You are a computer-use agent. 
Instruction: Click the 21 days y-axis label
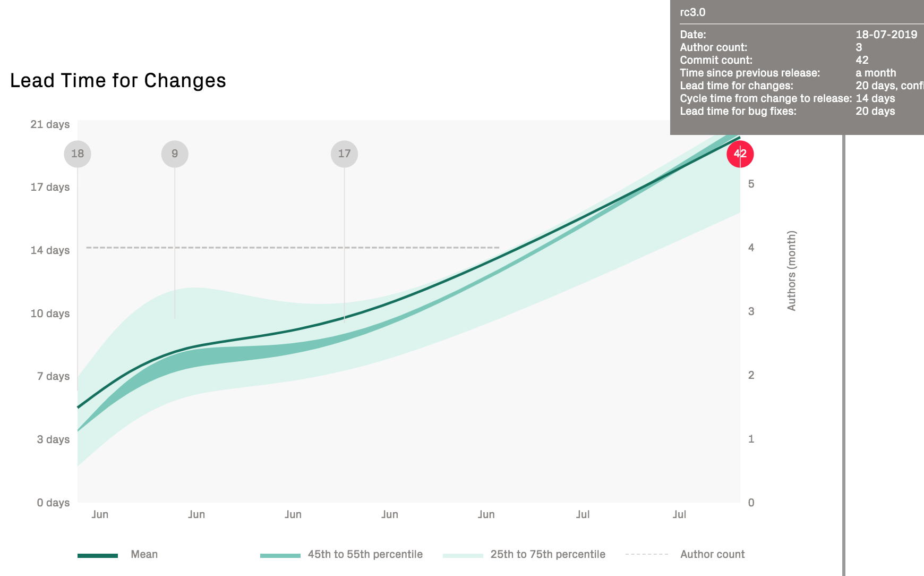50,124
